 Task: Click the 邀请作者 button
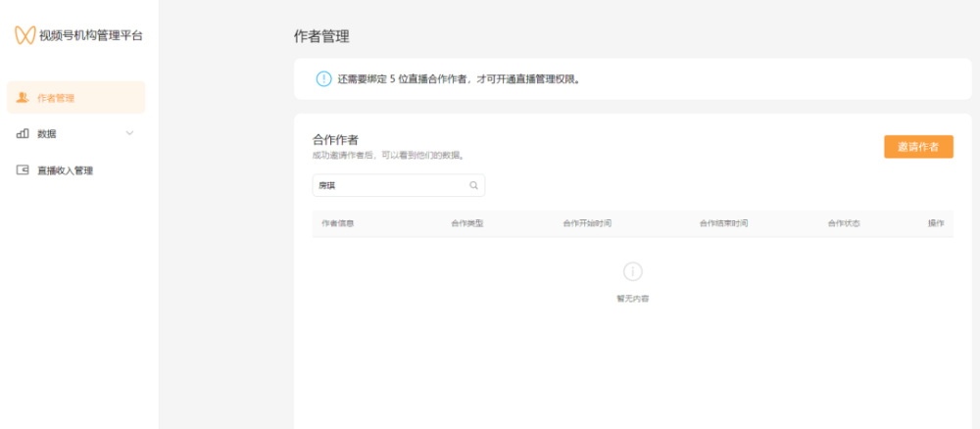pyautogui.click(x=918, y=147)
